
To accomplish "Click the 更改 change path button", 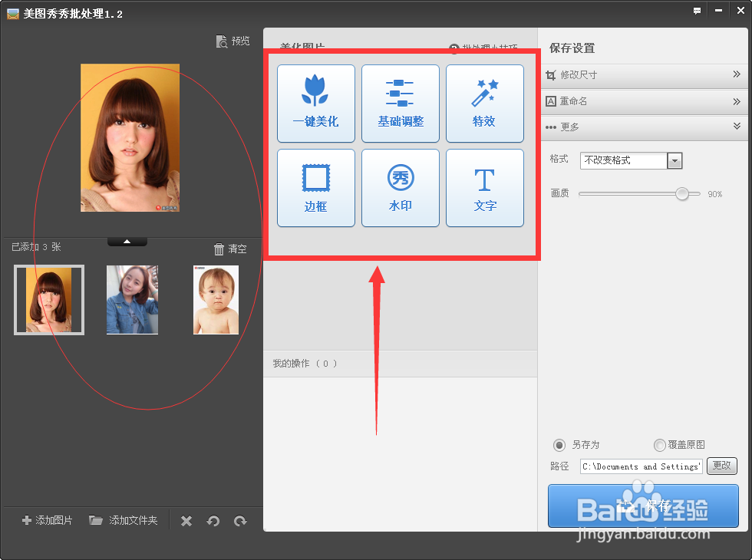I will 722,466.
